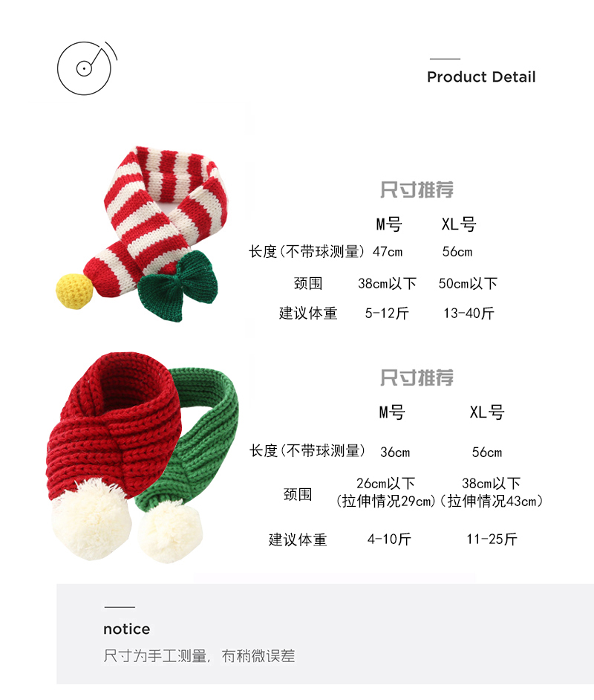
Task: Click M号 column header in second table
Action: [x=391, y=412]
